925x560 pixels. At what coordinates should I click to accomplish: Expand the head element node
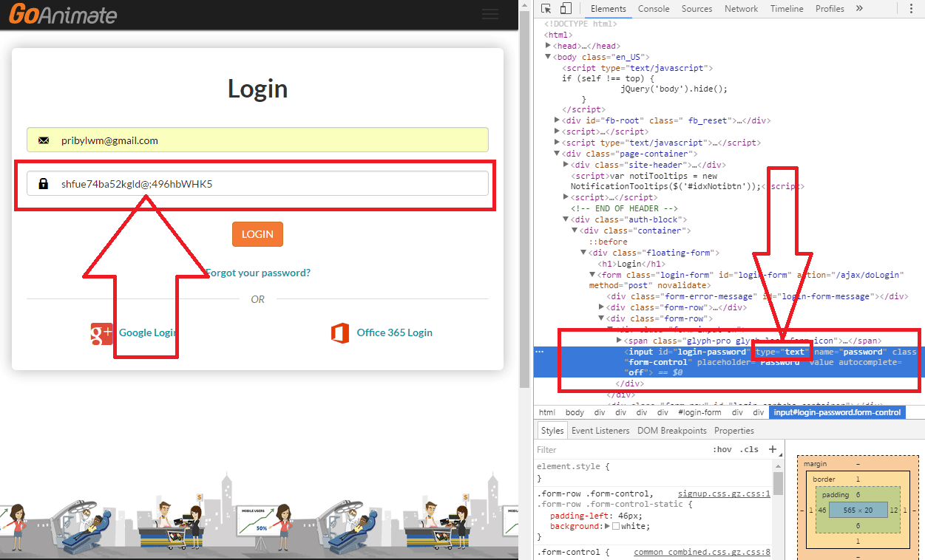click(549, 46)
